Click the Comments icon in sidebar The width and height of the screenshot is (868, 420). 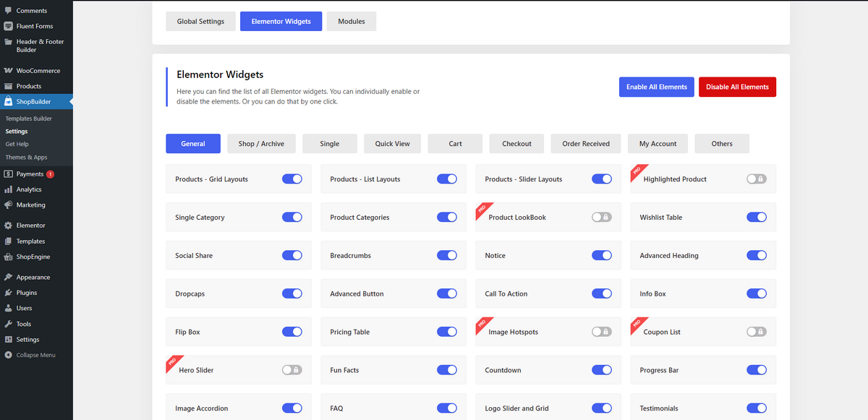8,11
